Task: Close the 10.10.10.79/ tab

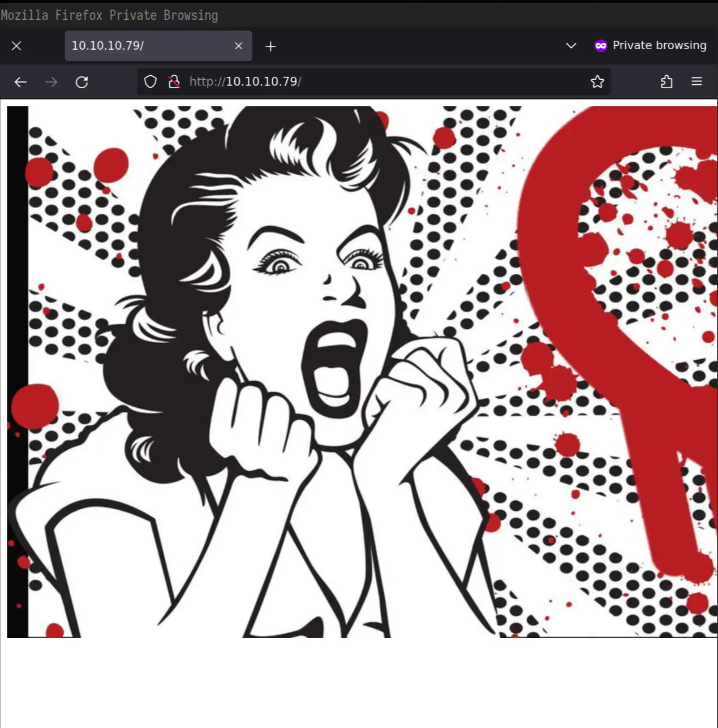Action: 239,46
